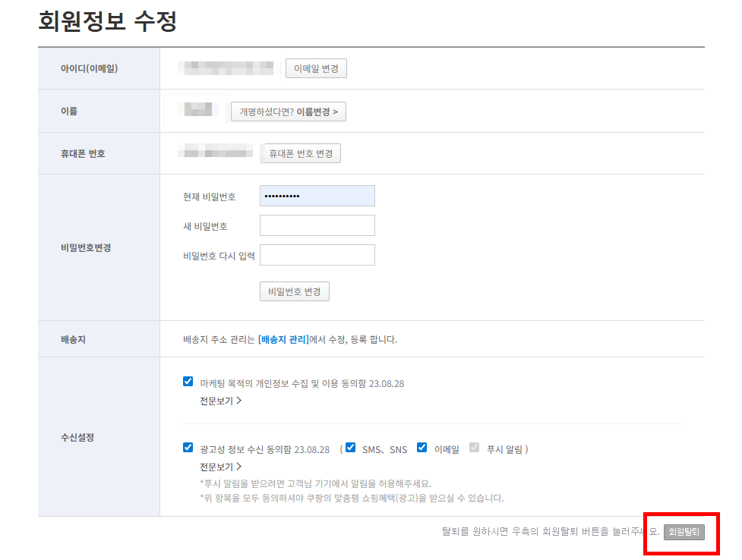Click the 수신설정 row label
The height and width of the screenshot is (560, 742).
77,437
